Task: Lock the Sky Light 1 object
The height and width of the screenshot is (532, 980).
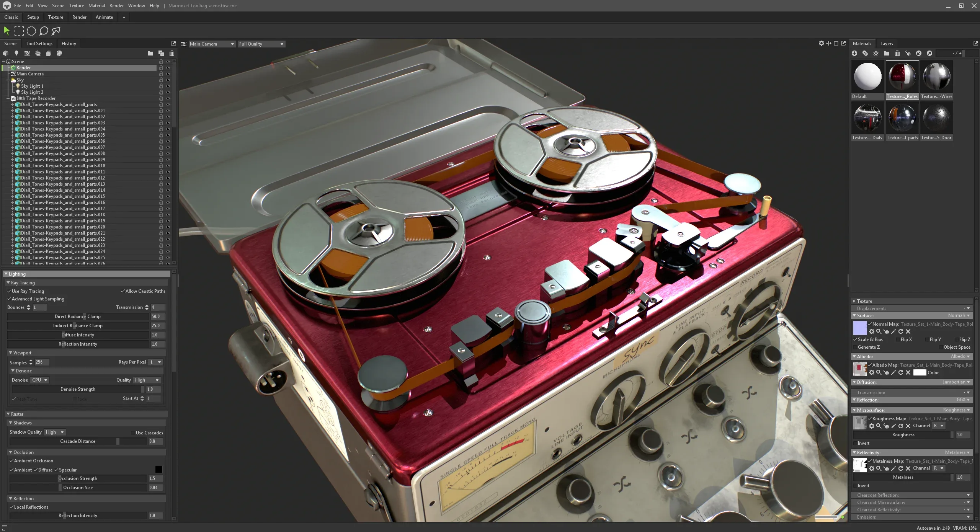Action: pyautogui.click(x=161, y=86)
